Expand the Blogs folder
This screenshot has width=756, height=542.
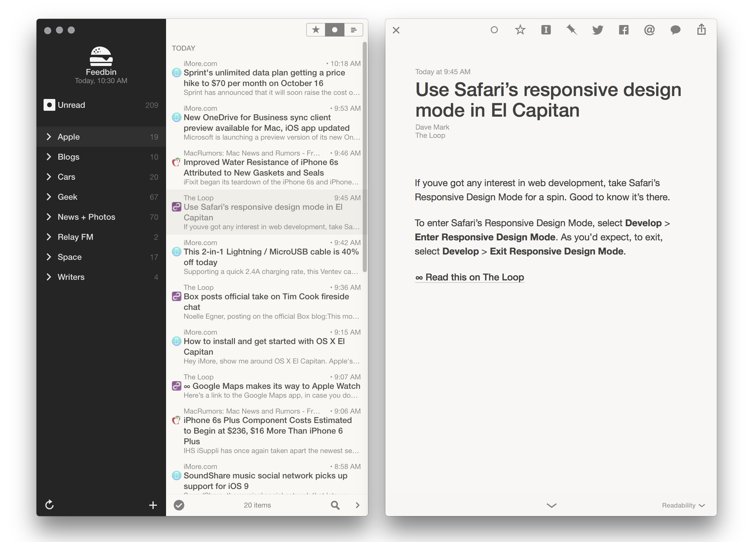[x=49, y=157]
